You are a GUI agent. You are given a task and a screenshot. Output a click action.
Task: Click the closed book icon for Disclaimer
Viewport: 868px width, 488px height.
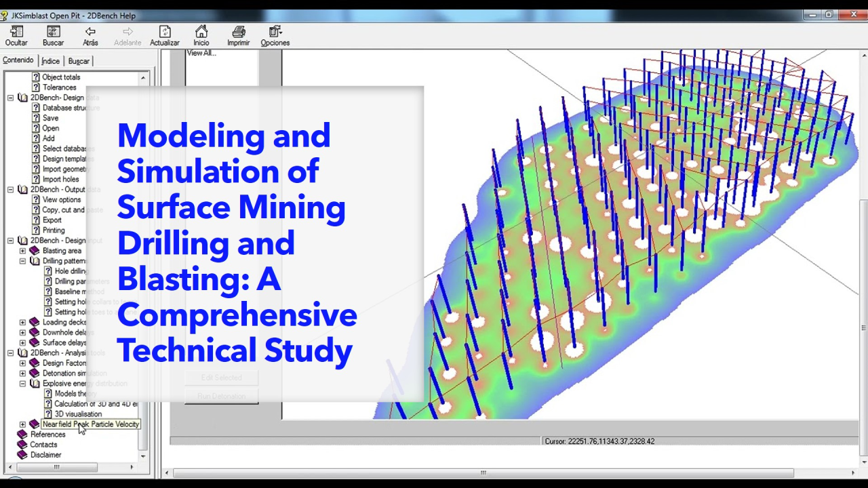point(22,455)
